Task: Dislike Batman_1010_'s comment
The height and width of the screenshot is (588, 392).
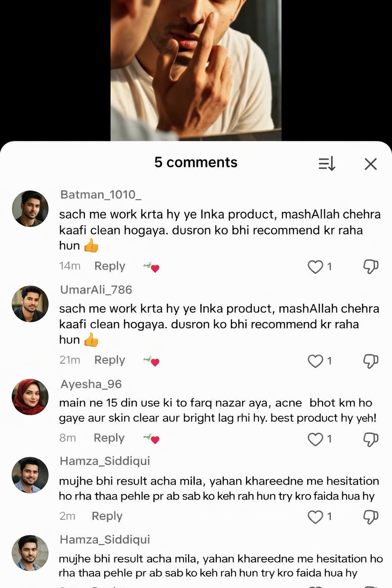Action: [369, 268]
